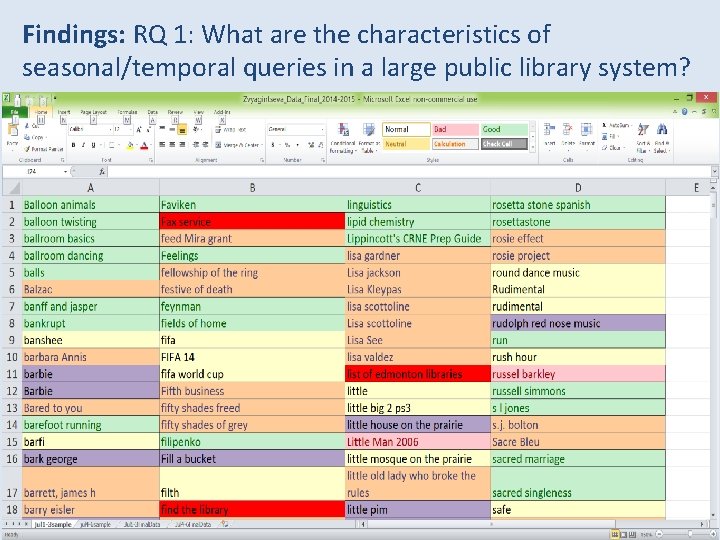Click Increase Decimal icon
The height and width of the screenshot is (540, 720).
[x=311, y=145]
